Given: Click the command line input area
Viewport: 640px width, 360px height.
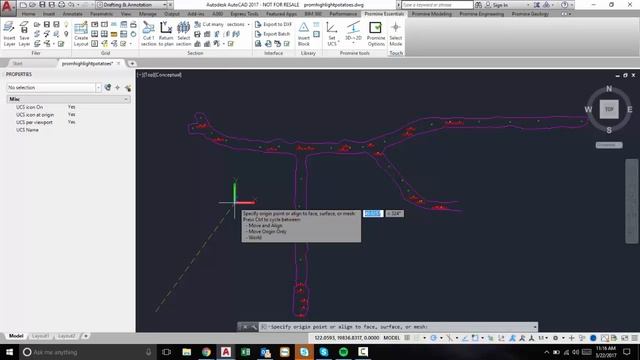Looking at the screenshot, I should click(x=397, y=327).
